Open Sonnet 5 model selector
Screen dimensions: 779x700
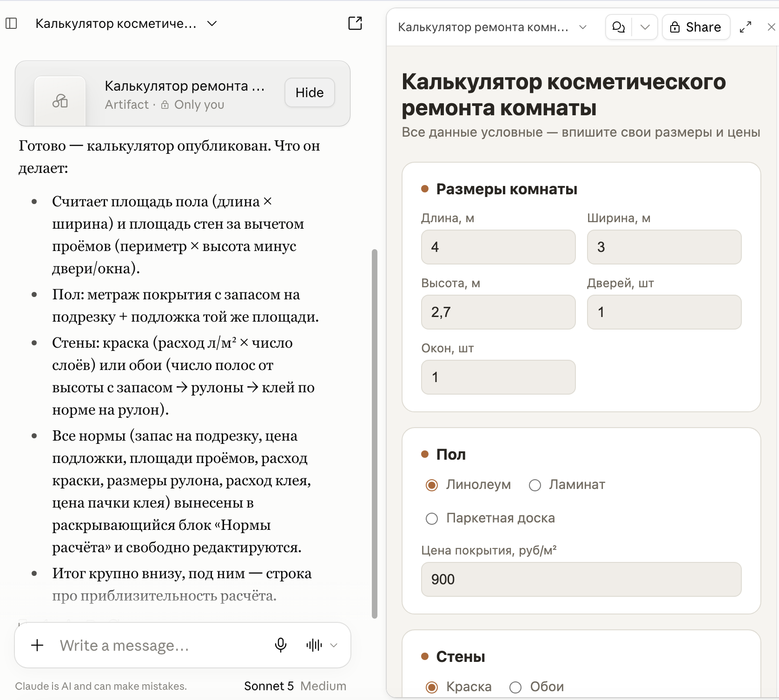tap(269, 686)
